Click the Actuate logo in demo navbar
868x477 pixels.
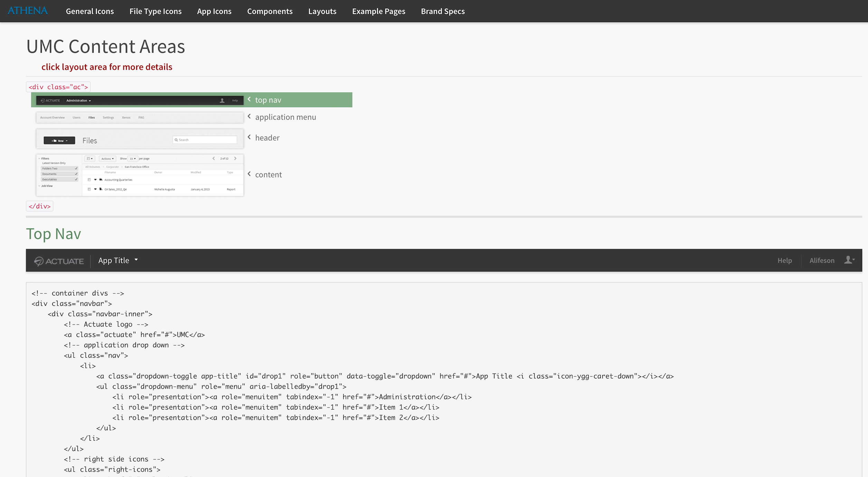click(x=59, y=261)
